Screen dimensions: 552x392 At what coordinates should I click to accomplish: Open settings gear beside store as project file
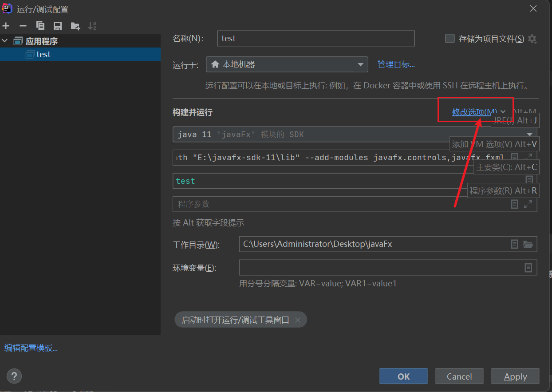[532, 39]
